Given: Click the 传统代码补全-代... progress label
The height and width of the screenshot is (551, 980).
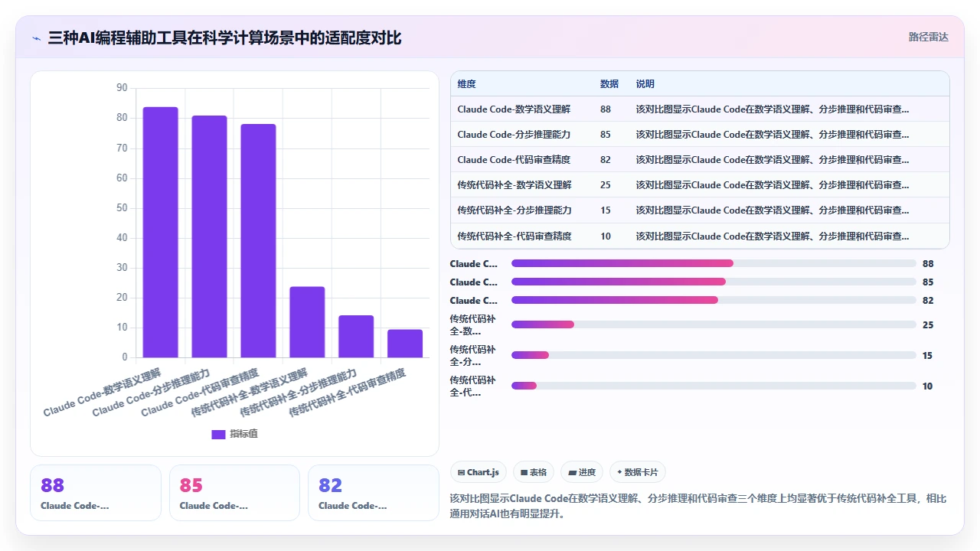Looking at the screenshot, I should 473,386.
